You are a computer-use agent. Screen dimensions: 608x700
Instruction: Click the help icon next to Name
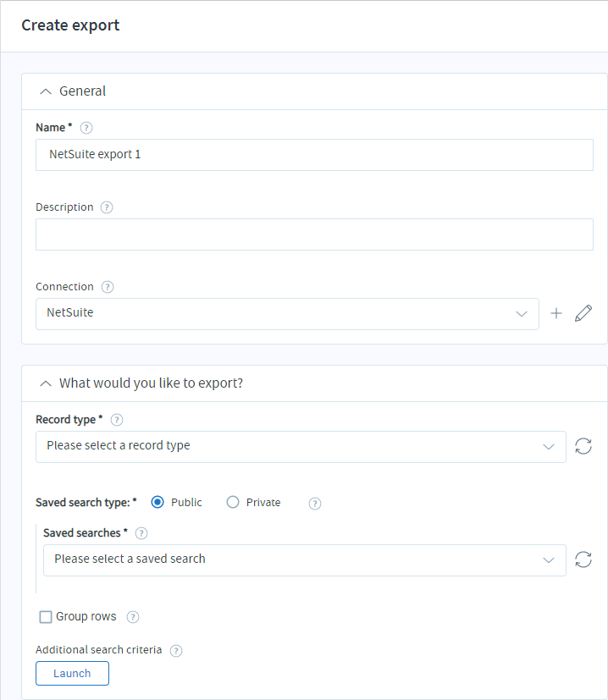point(86,128)
